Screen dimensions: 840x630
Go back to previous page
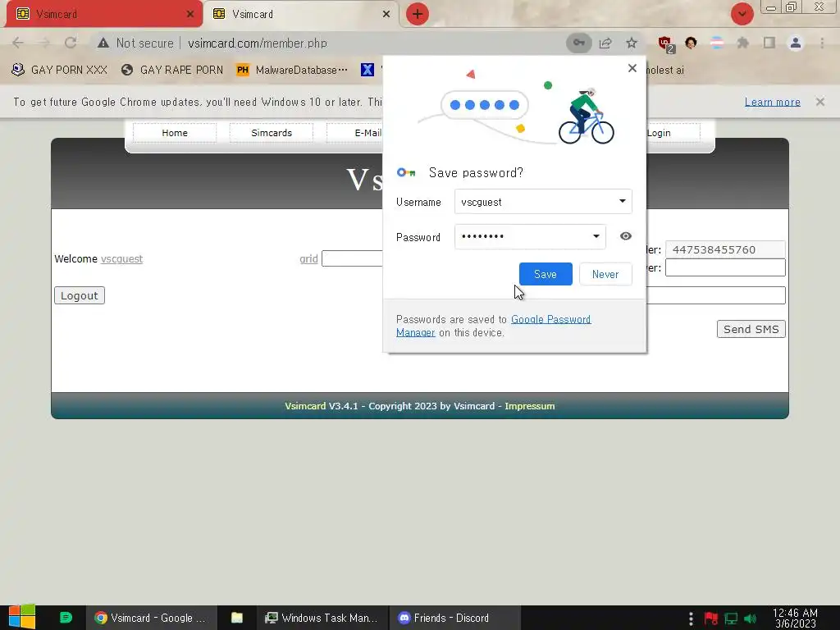[x=18, y=43]
